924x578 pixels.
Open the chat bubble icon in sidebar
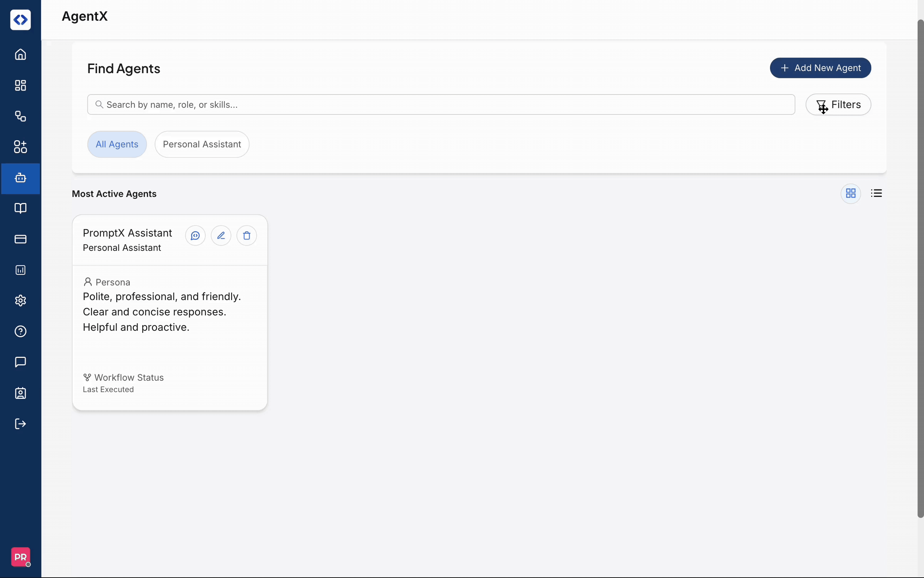click(x=20, y=362)
